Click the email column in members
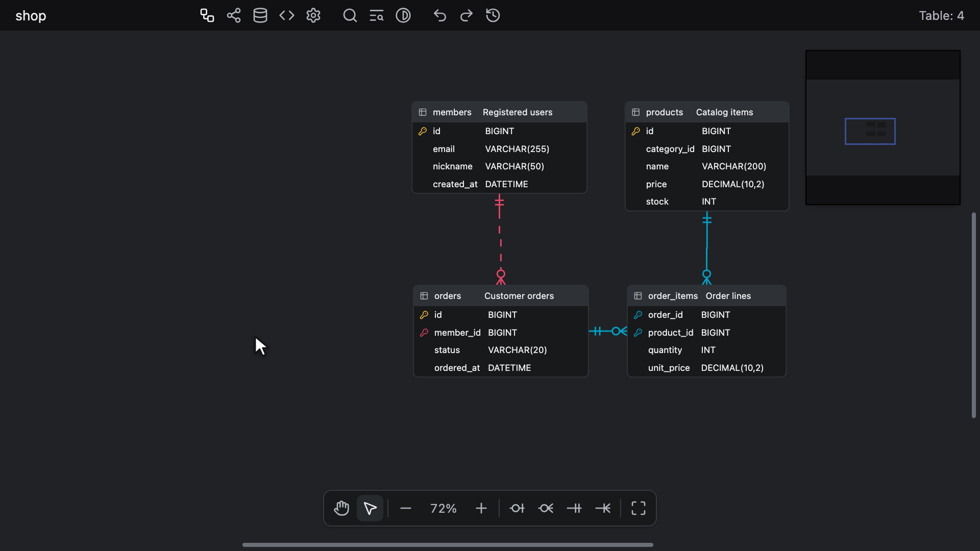This screenshot has width=980, height=551. (499, 149)
